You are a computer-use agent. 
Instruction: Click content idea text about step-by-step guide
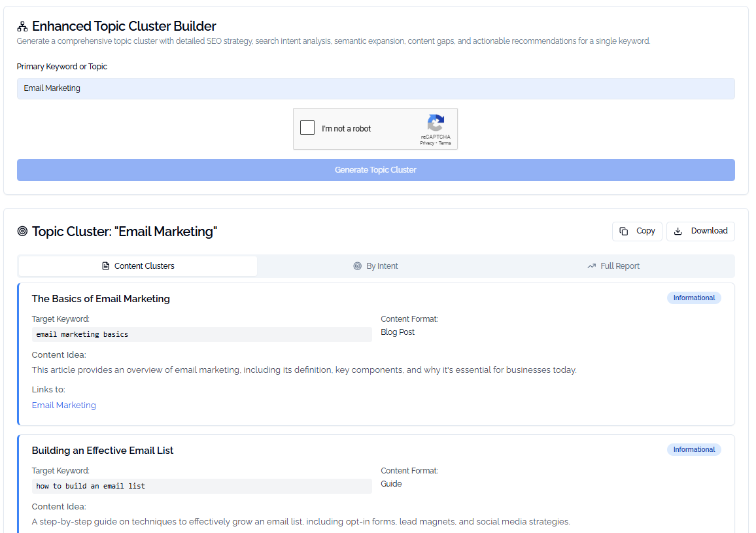[x=301, y=521]
